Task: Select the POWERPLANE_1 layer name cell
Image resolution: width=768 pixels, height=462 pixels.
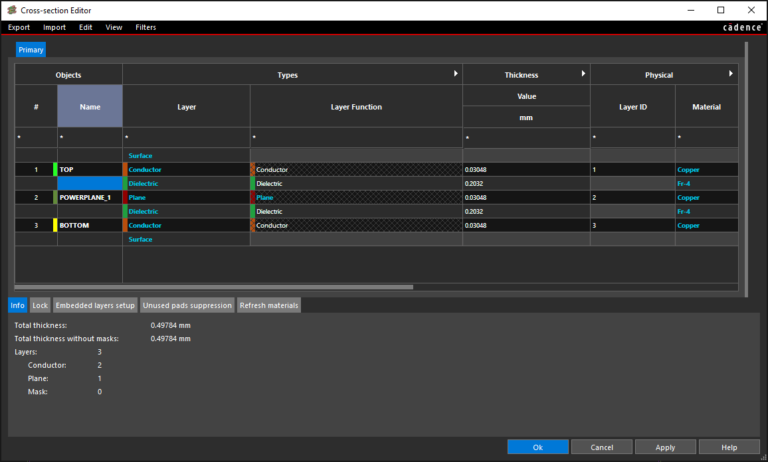Action: point(90,198)
